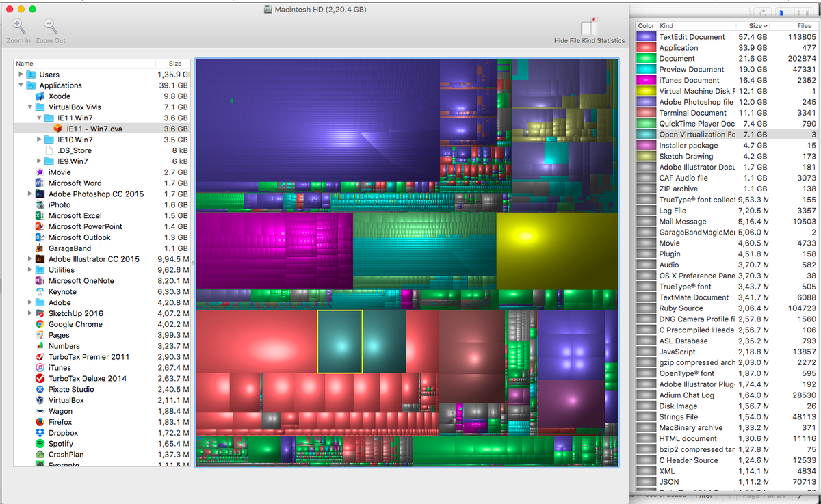Select the Installer package row
Viewport: 821px width, 504px height.
click(x=727, y=145)
